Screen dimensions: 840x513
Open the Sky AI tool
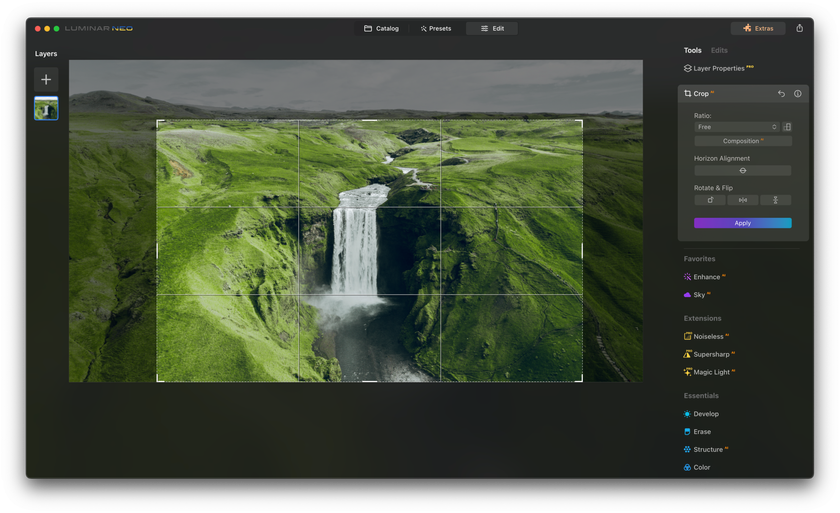pyautogui.click(x=697, y=295)
